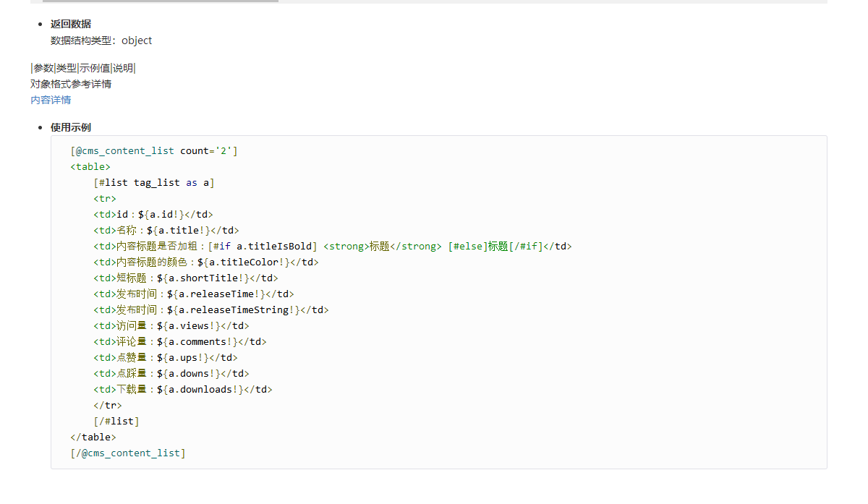868x504 pixels.
Task: Click the 下载量 ${a.downloads!} code line
Action: [183, 390]
